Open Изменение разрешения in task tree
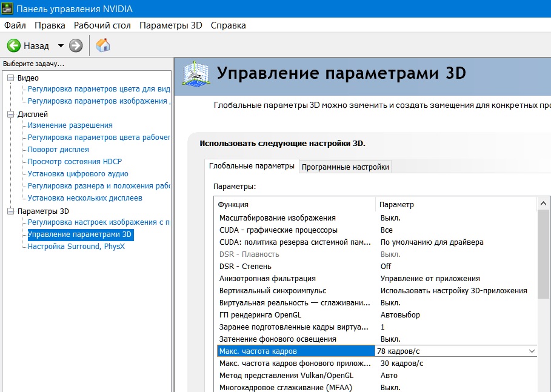Image resolution: width=551 pixels, height=392 pixels. (x=70, y=125)
